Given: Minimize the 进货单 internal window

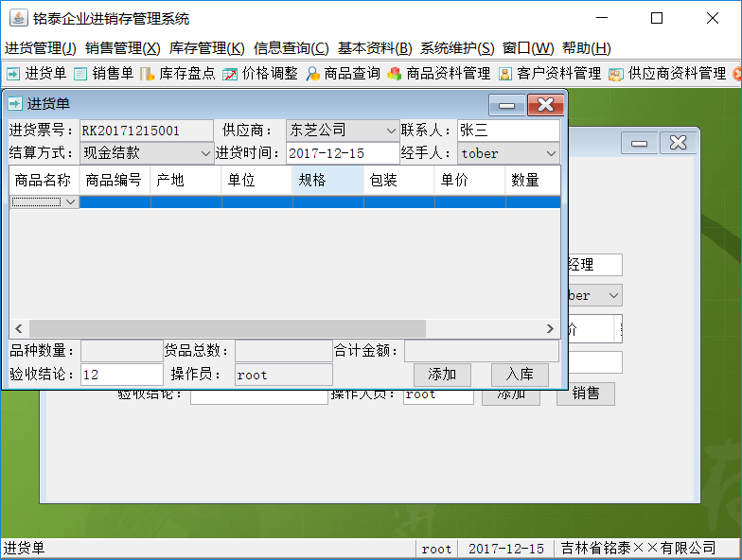Looking at the screenshot, I should [x=507, y=105].
